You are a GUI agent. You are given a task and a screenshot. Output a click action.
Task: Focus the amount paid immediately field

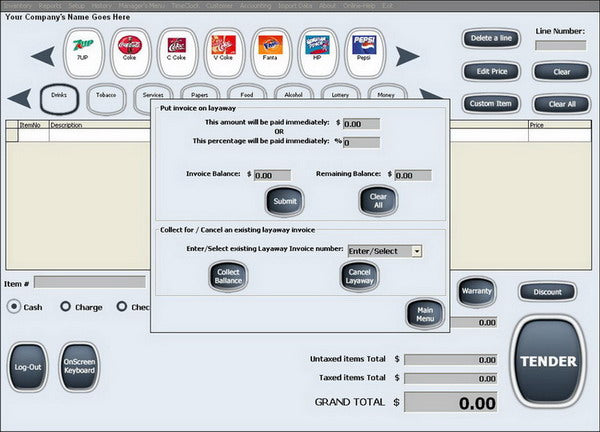tap(362, 124)
